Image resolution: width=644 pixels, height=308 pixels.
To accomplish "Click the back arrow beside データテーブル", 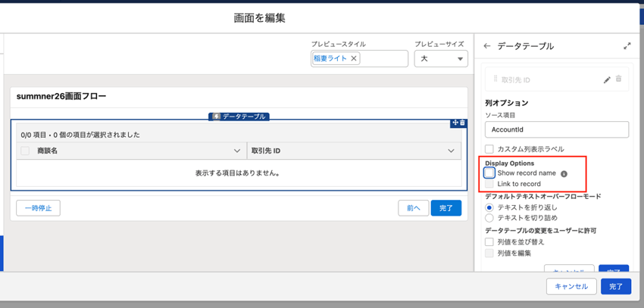I will pos(486,46).
